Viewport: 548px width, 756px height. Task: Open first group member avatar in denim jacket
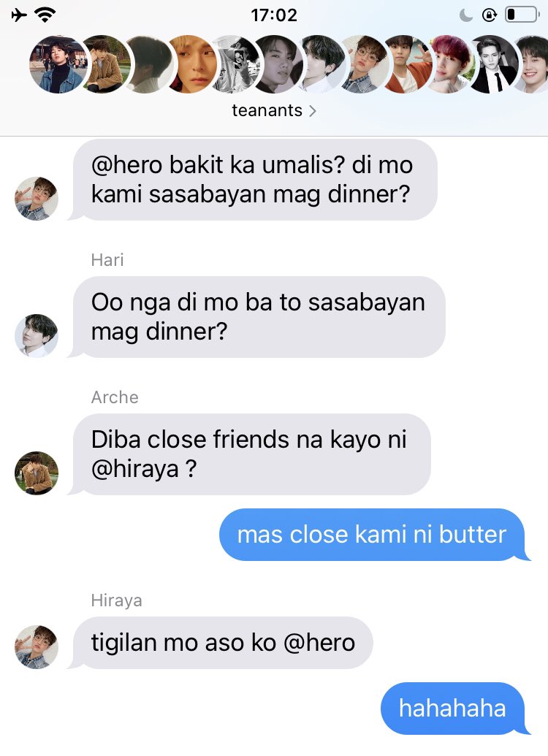(x=58, y=64)
